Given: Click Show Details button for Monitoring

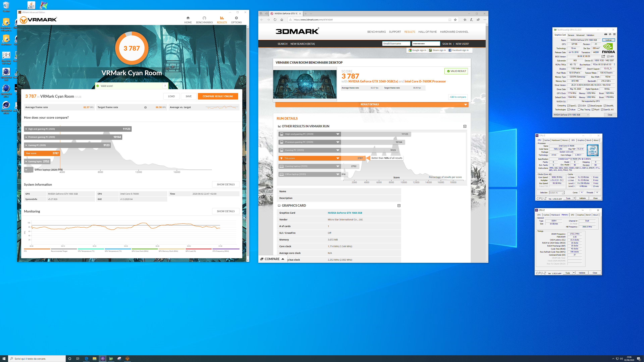Looking at the screenshot, I should coord(226,211).
